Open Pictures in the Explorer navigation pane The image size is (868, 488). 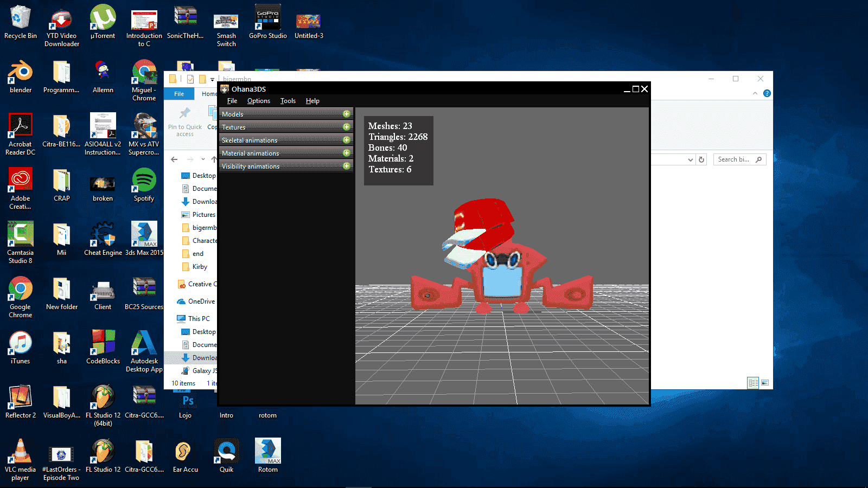point(199,215)
